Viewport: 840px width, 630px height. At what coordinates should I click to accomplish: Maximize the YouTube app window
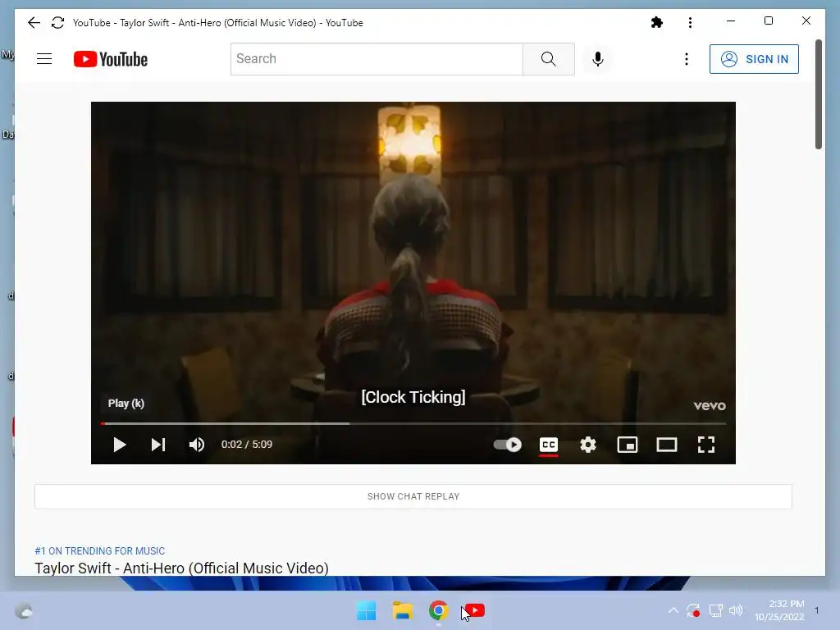click(x=768, y=21)
